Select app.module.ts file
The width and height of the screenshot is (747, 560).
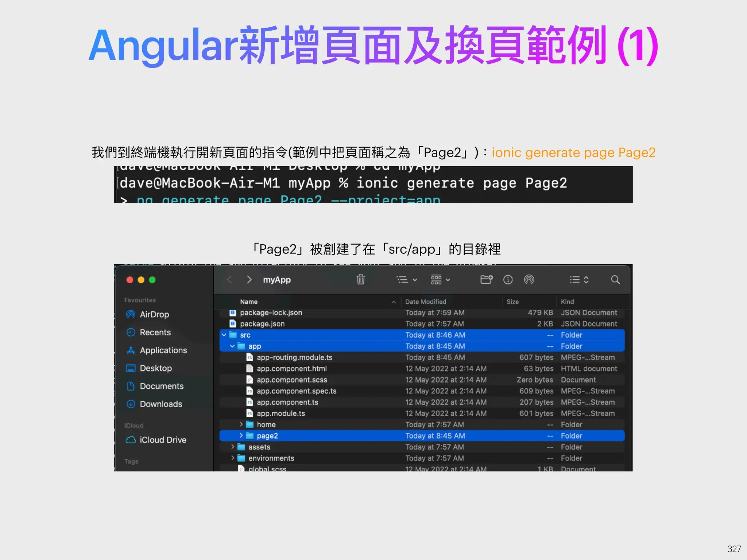(422, 413)
